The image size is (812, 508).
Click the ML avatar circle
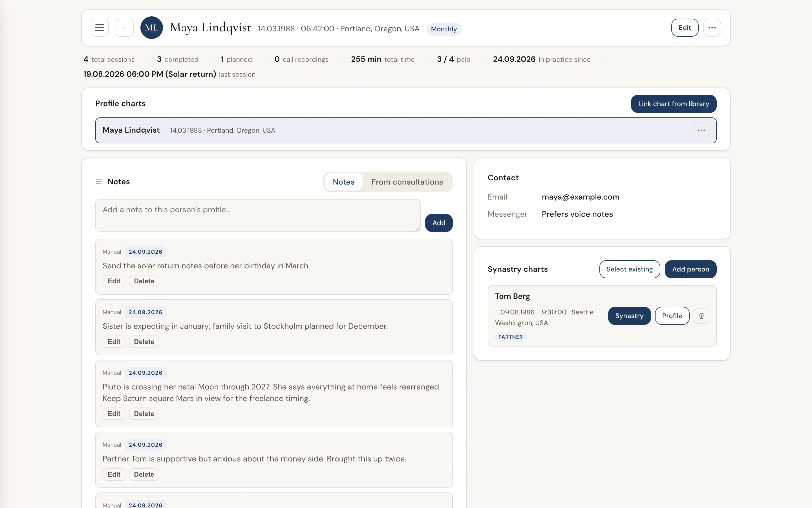tap(152, 28)
